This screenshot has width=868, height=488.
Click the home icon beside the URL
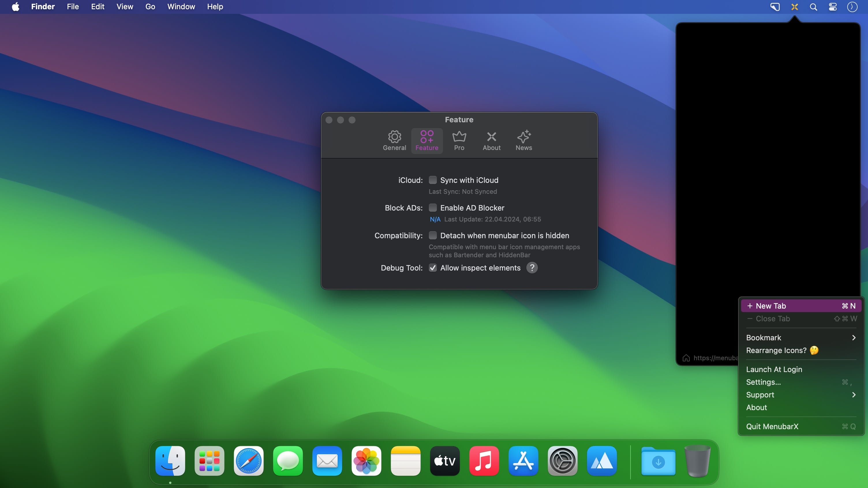point(686,358)
